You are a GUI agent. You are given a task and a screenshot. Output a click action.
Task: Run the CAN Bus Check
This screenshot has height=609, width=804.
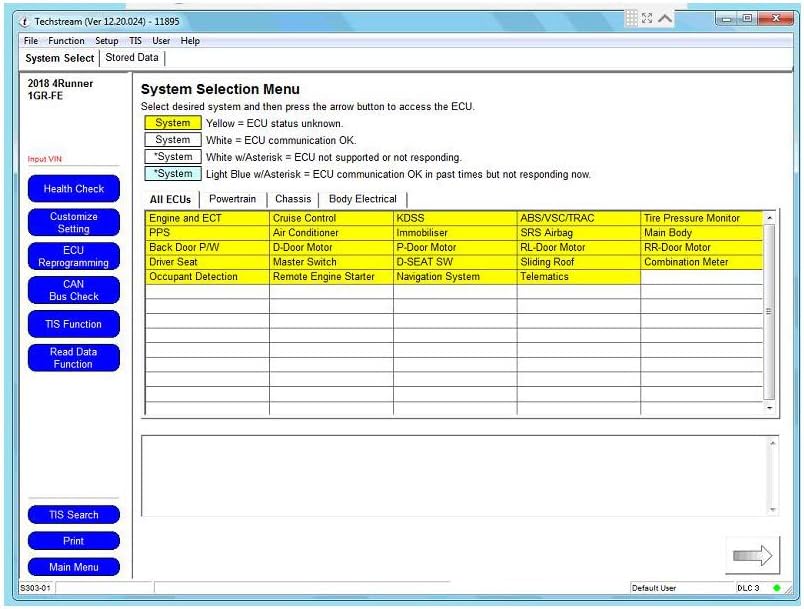point(74,290)
